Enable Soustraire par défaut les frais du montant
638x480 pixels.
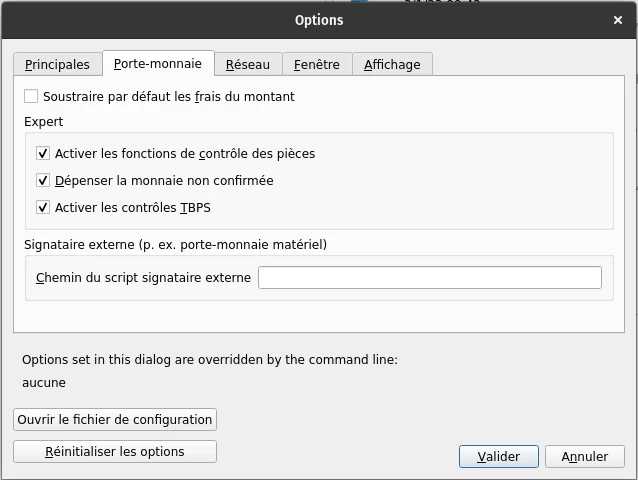click(31, 97)
